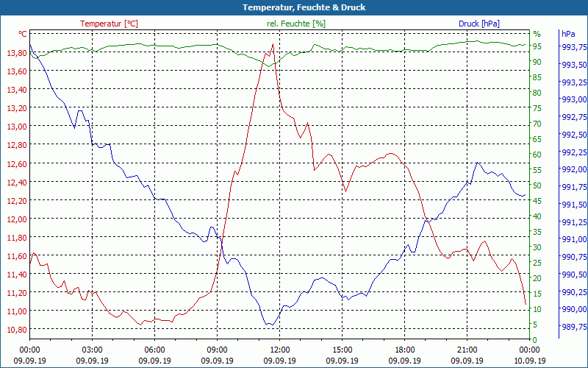This screenshot has height=368, width=588.
Task: Click the 990,50 pressure axis value
Action: pos(574,275)
